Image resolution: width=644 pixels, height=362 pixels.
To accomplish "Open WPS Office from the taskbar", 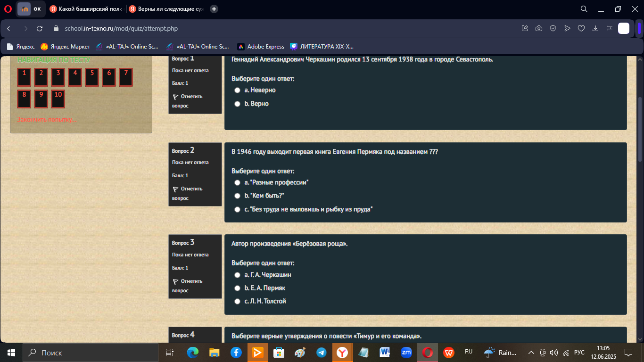I will [x=449, y=353].
